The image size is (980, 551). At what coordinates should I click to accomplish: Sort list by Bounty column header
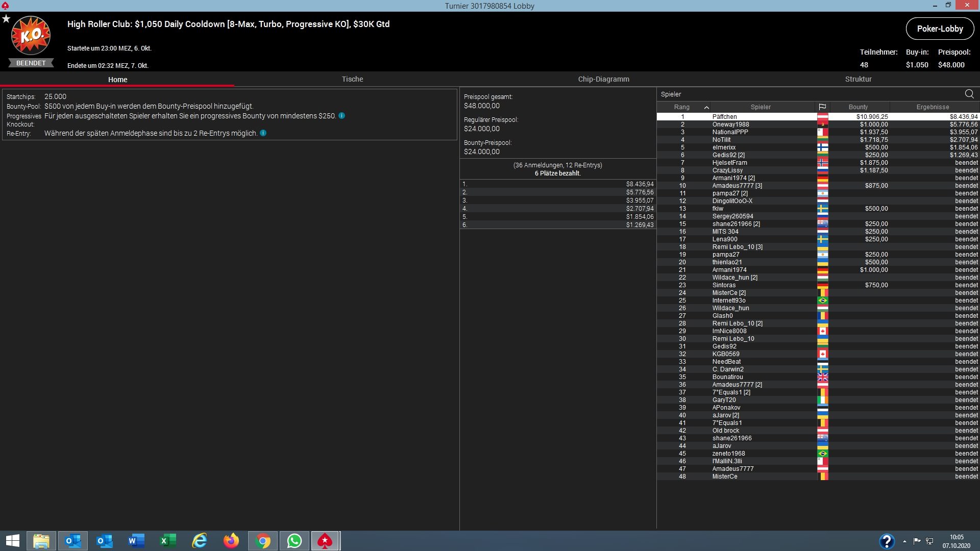tap(858, 107)
